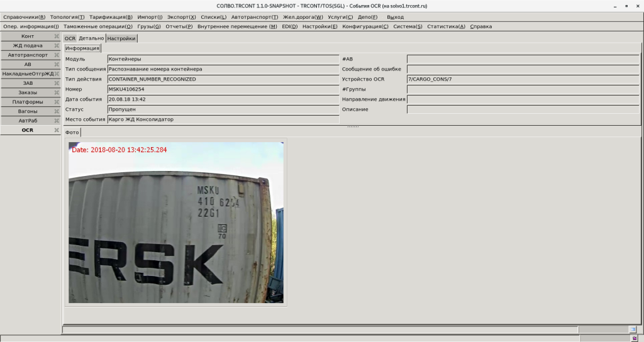Open the Внутреннее перемещение menu

pos(237,26)
